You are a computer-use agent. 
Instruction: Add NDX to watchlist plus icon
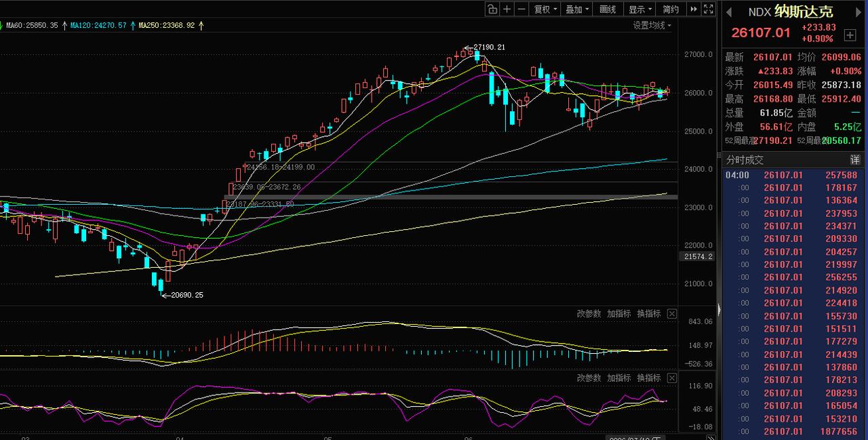pyautogui.click(x=850, y=34)
